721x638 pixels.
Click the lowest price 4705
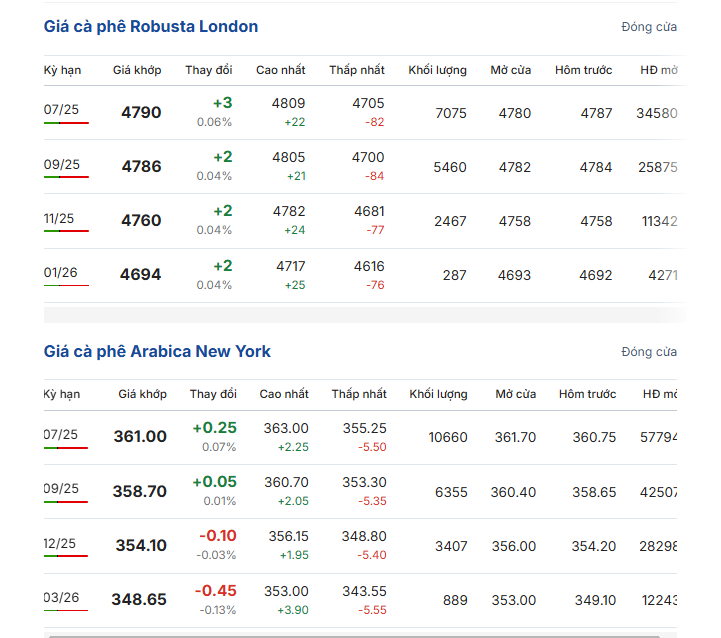[x=368, y=103]
